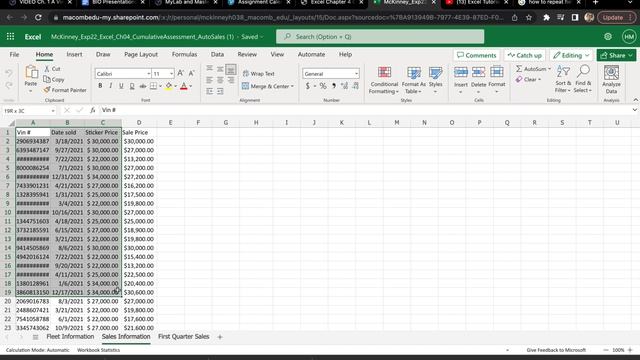640x360 pixels.
Task: Open cell Styles gallery
Action: pos(436,80)
